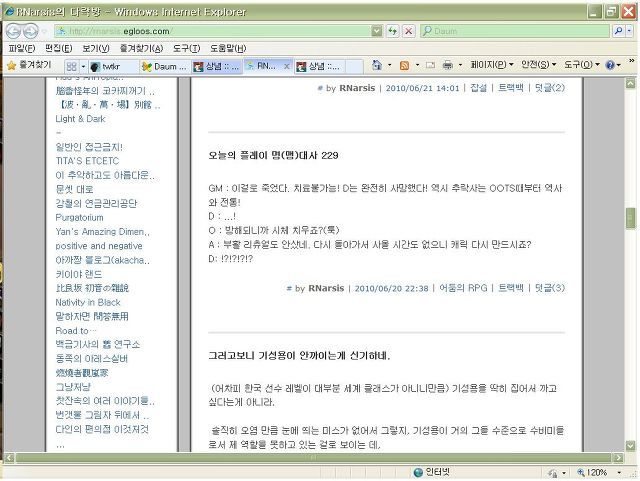Click the vertical scrollbar up arrow

click(x=631, y=83)
